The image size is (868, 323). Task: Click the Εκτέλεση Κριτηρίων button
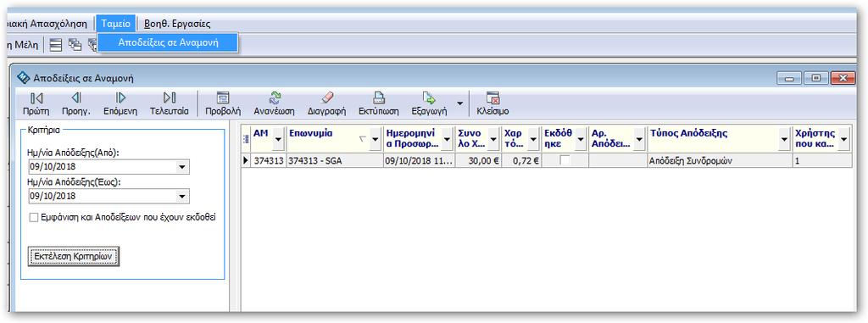tap(74, 257)
